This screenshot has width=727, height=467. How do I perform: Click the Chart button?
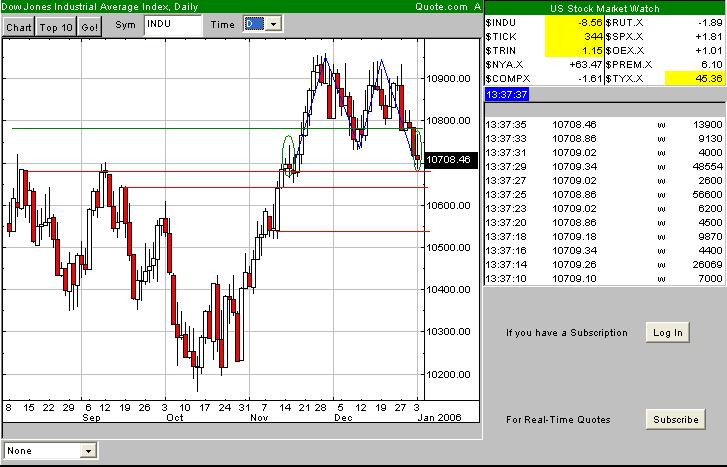tap(19, 27)
